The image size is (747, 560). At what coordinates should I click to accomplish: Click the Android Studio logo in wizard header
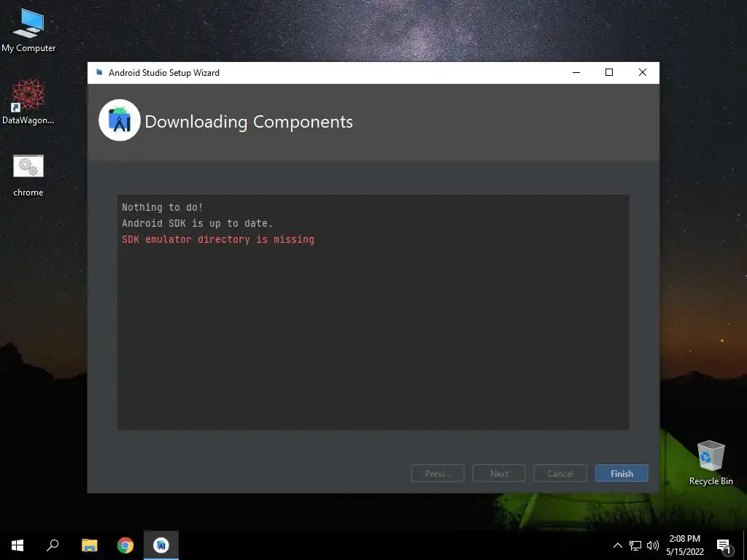119,120
